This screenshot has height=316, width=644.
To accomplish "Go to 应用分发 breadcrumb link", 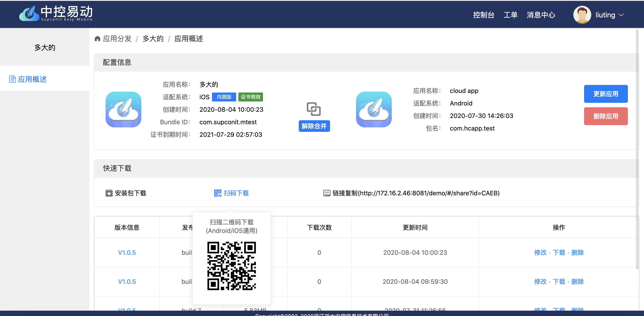I will (x=117, y=39).
